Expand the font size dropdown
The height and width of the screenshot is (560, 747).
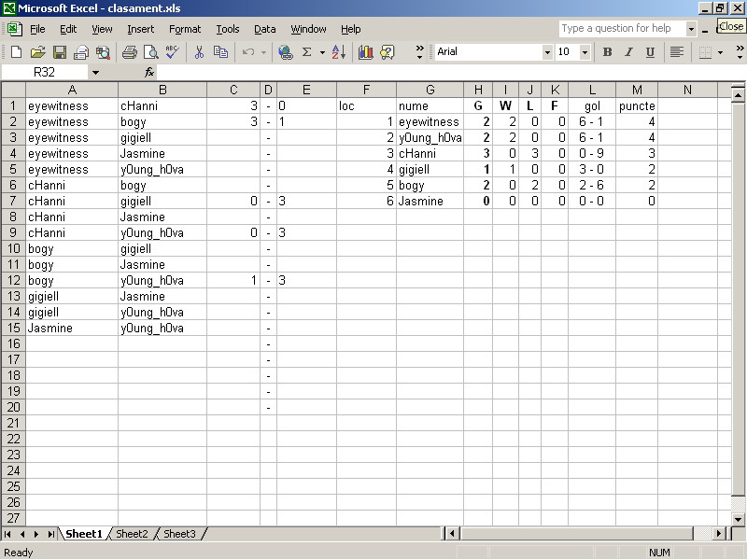tap(585, 52)
